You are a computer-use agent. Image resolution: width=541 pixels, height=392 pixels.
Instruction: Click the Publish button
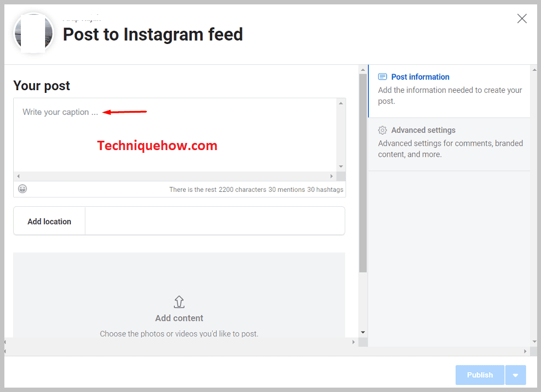(479, 375)
